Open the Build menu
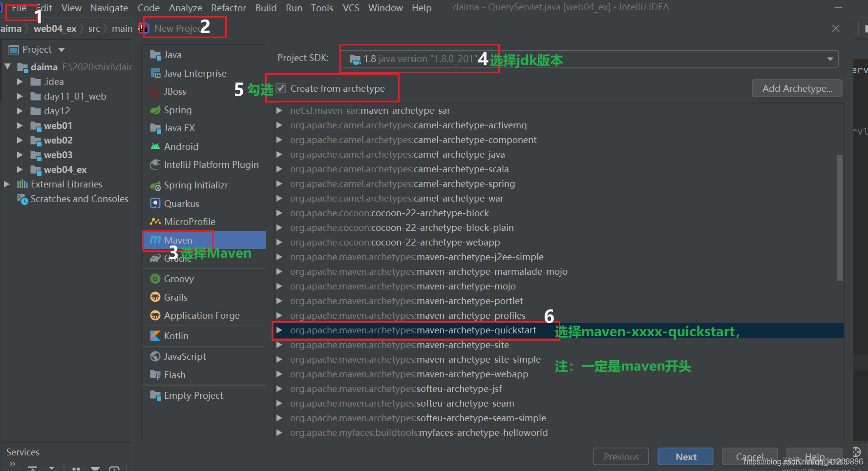The height and width of the screenshot is (471, 868). [x=266, y=8]
